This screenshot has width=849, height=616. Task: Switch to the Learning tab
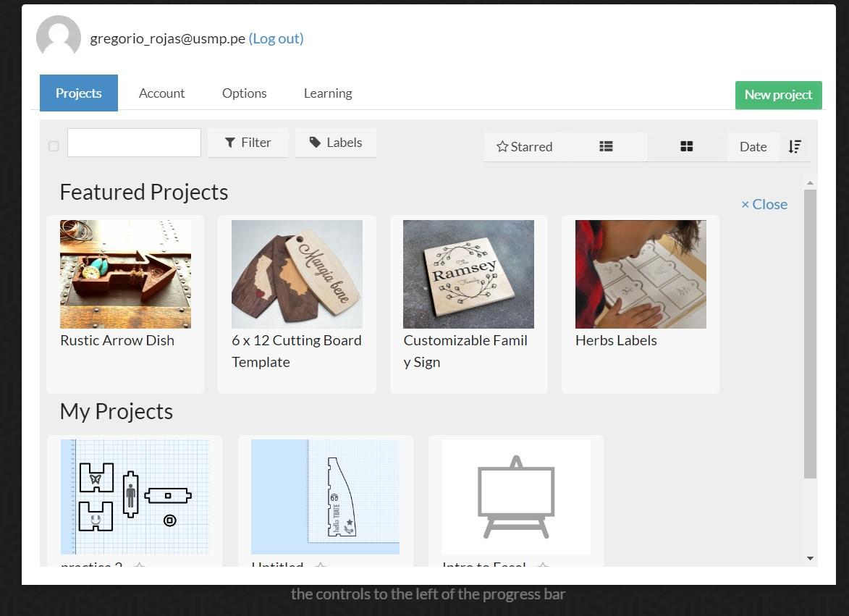point(328,93)
